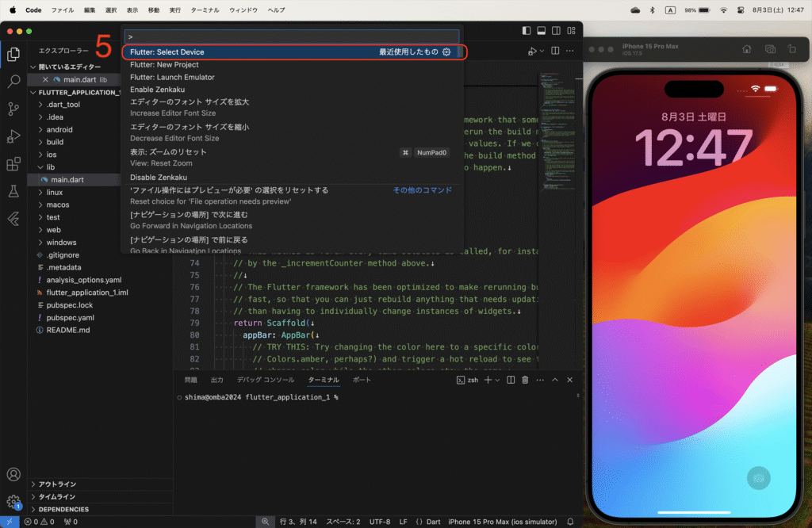
Task: Open the Flutter sidebar icon
Action: pyautogui.click(x=13, y=219)
